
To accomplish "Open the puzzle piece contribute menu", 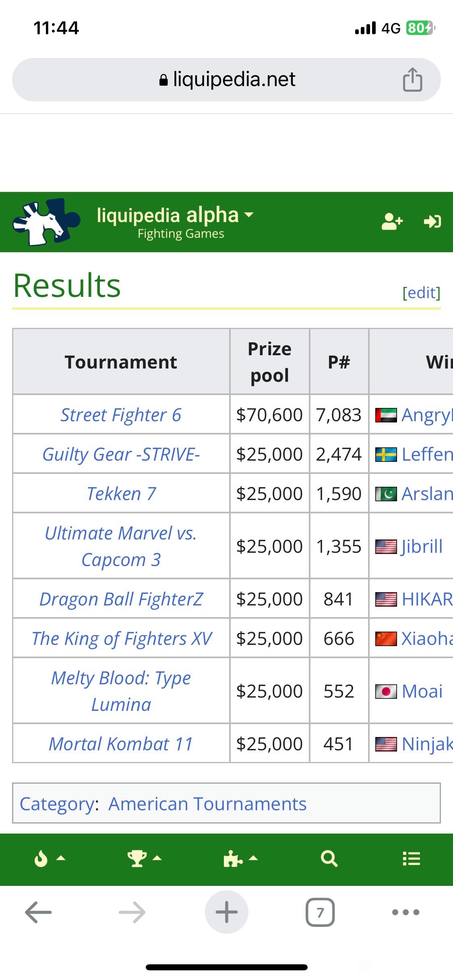I will (x=233, y=859).
